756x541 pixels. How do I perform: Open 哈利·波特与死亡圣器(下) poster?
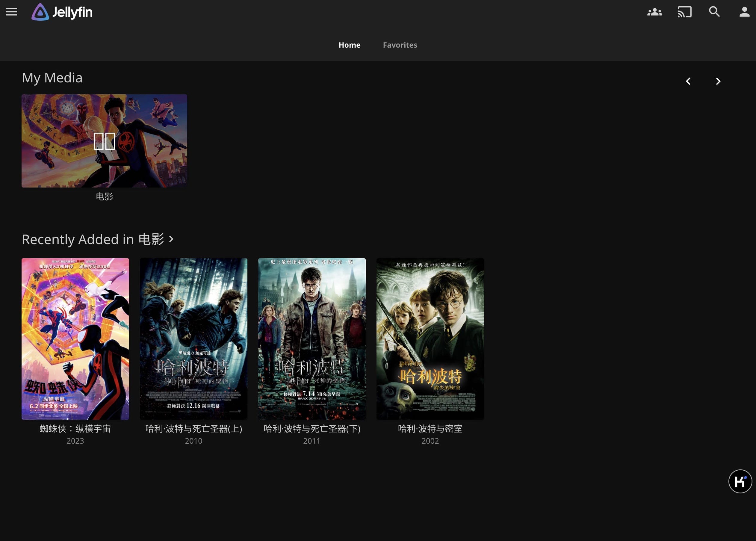312,338
